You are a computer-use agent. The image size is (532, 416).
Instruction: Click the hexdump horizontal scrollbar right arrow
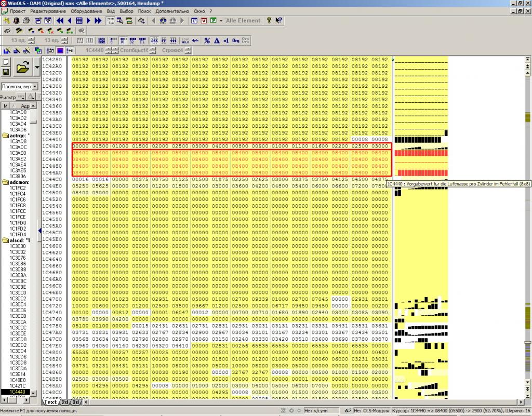point(521,402)
